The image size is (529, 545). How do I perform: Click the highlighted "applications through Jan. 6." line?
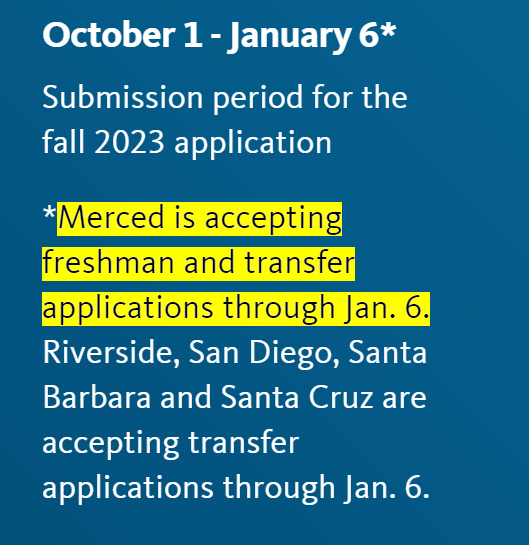236,309
